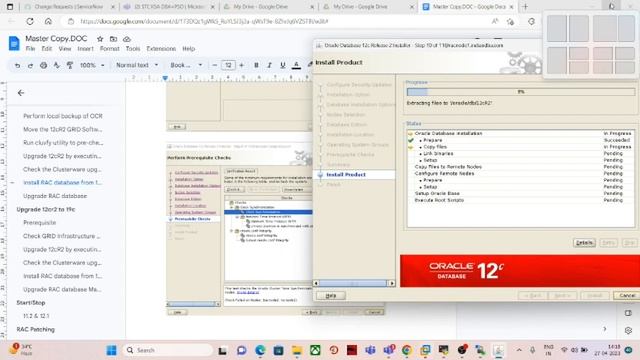Click the paint format icon
The width and height of the screenshot is (640, 360).
[70, 65]
